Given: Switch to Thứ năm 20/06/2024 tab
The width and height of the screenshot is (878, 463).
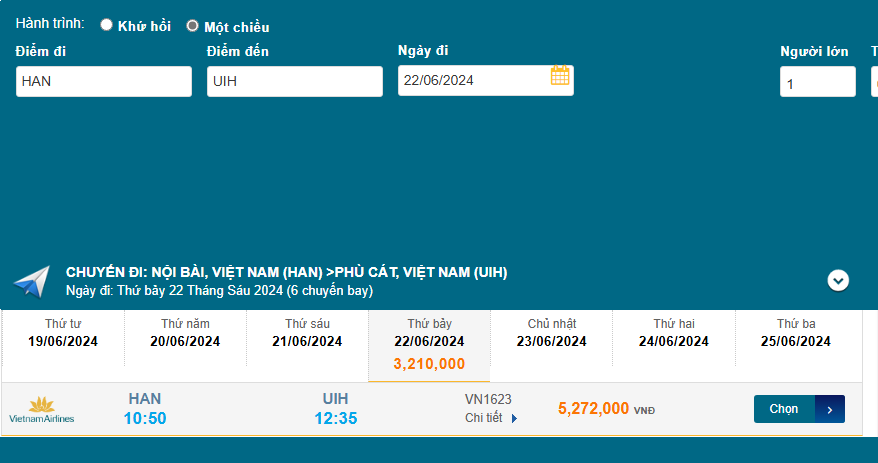Looking at the screenshot, I should click(x=185, y=333).
